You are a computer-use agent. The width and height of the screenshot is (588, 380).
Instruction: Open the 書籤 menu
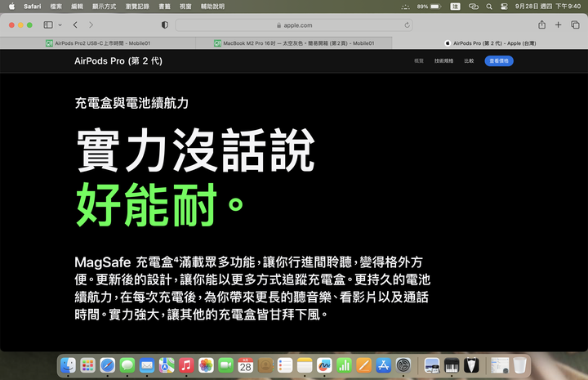pos(165,7)
